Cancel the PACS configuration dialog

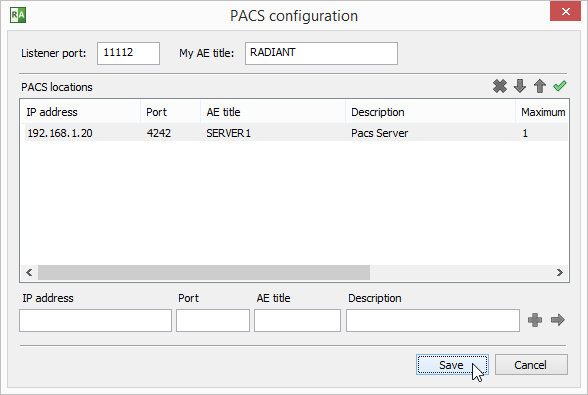[x=531, y=365]
